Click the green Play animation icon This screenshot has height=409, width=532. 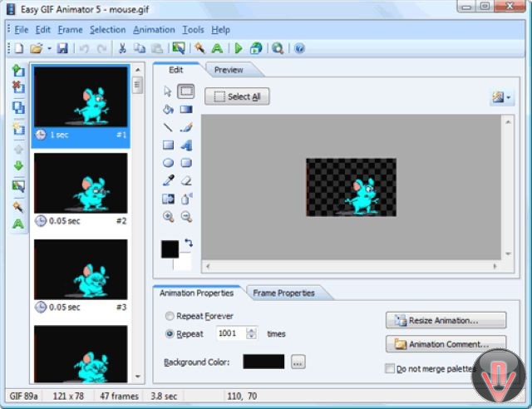coord(239,48)
